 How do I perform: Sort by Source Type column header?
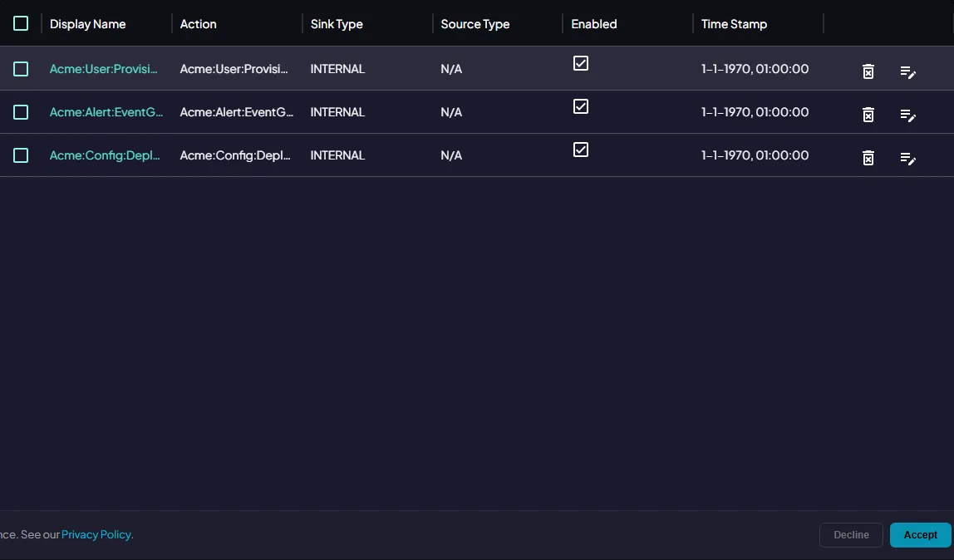pos(475,24)
